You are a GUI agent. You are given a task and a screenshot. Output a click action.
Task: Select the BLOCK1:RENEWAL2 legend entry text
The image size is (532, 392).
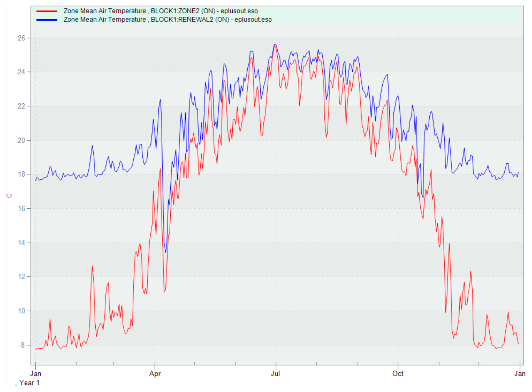click(x=167, y=19)
